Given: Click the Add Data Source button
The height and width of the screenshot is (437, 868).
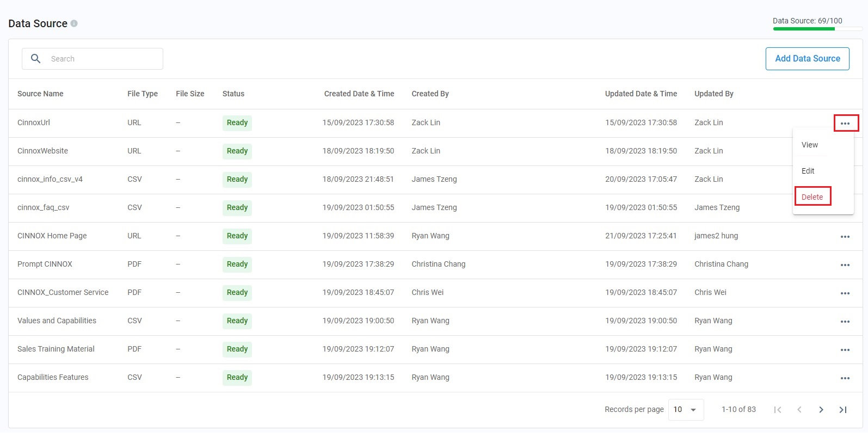Looking at the screenshot, I should [808, 59].
